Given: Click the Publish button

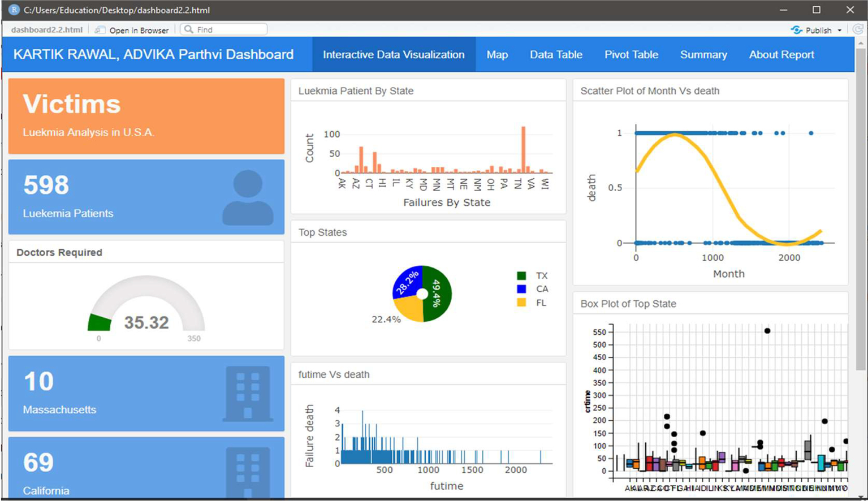Looking at the screenshot, I should tap(811, 30).
